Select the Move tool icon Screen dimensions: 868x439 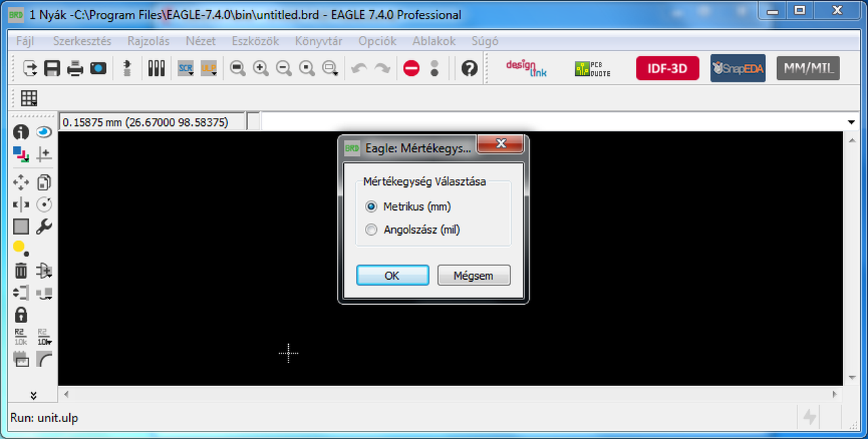21,182
